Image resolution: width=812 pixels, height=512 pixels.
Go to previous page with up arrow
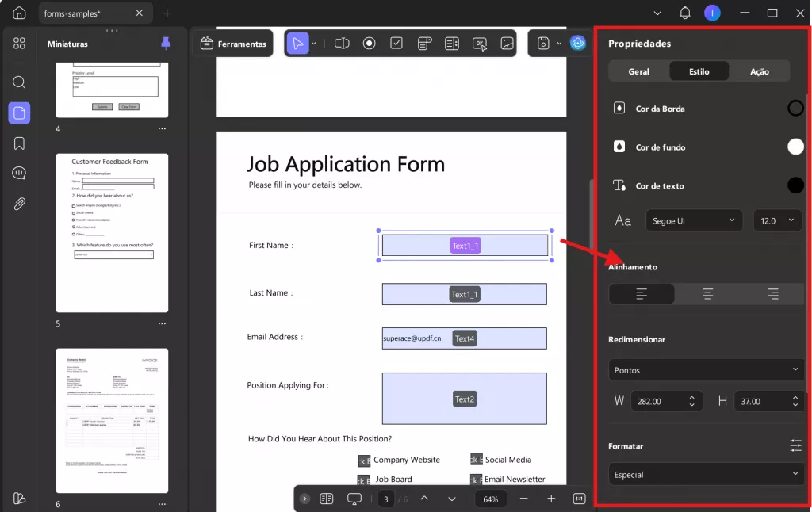coord(424,498)
